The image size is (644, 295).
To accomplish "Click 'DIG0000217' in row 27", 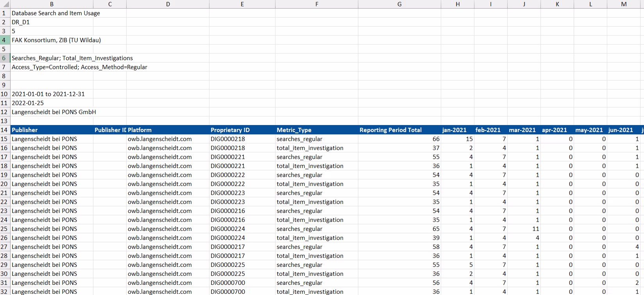I will click(242, 247).
